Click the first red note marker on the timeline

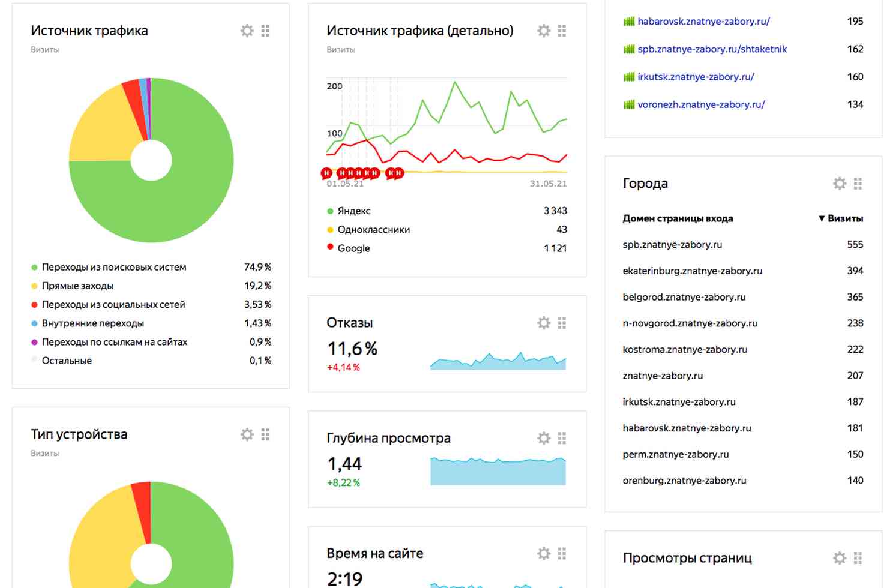point(326,173)
